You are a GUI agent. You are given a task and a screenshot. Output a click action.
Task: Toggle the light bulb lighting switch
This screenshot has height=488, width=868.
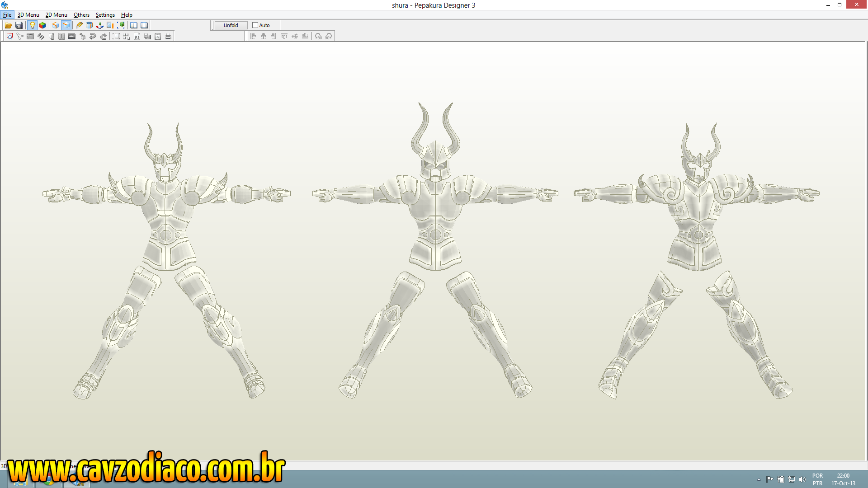(x=32, y=25)
